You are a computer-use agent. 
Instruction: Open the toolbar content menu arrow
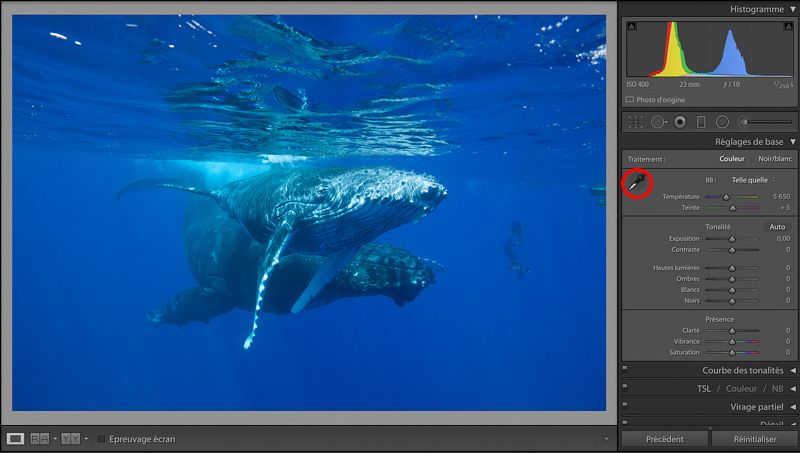[606, 439]
